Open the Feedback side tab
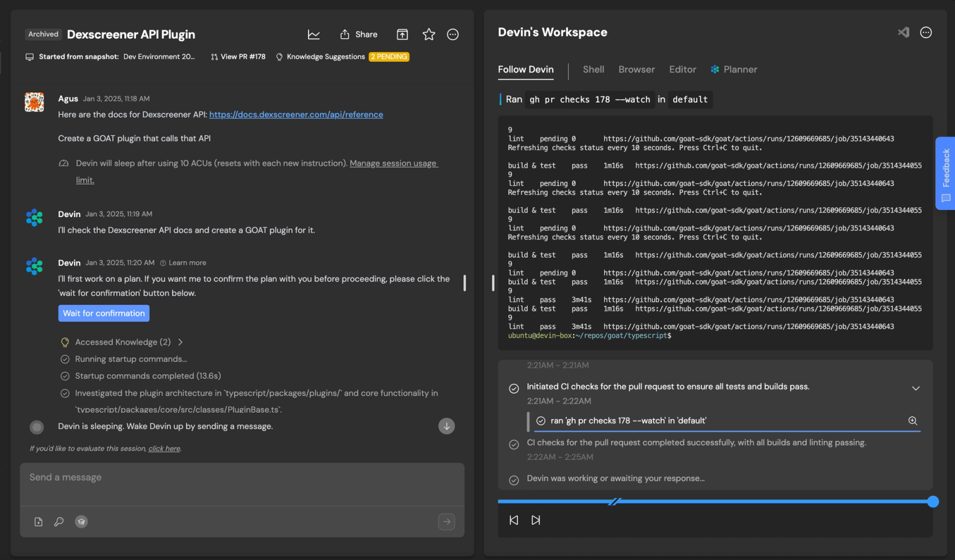Screen dimensions: 955x560 [945, 173]
